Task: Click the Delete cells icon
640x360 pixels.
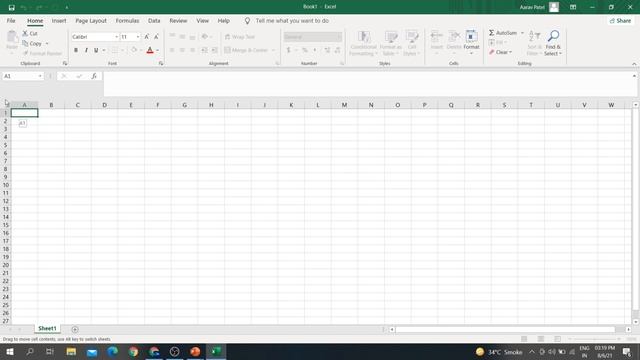Action: click(454, 36)
